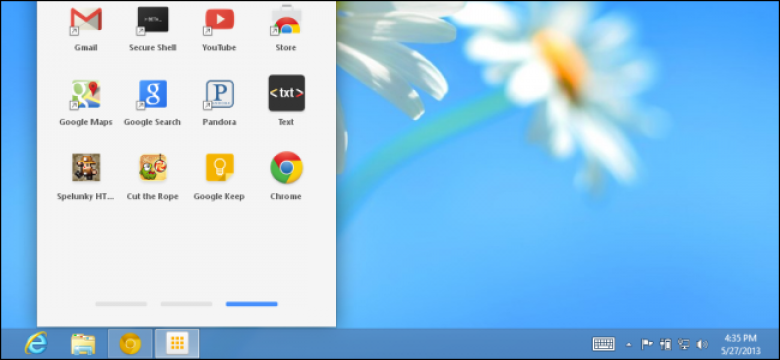
Task: Open the volume control
Action: (x=702, y=344)
